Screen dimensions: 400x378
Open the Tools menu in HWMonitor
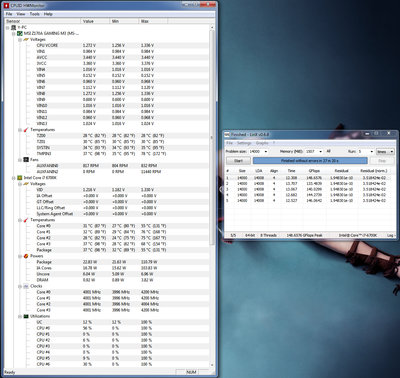pyautogui.click(x=34, y=14)
